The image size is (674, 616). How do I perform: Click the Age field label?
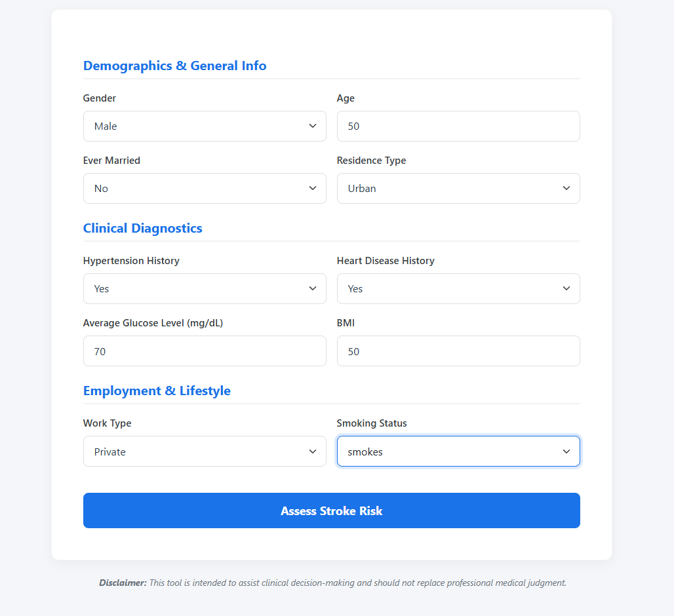point(346,98)
